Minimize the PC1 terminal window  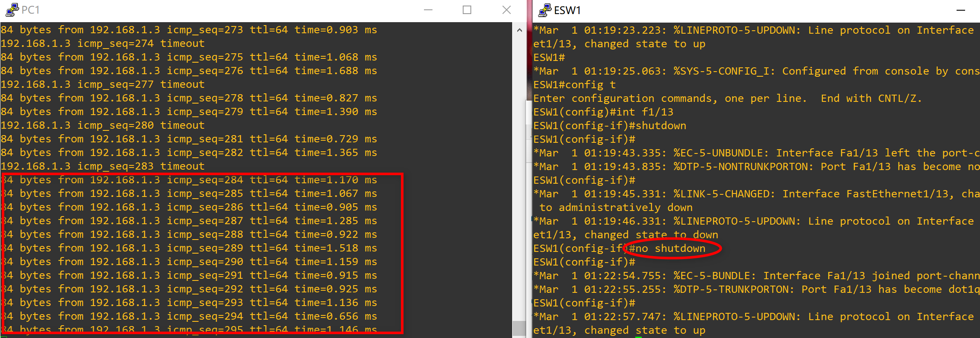coord(428,10)
